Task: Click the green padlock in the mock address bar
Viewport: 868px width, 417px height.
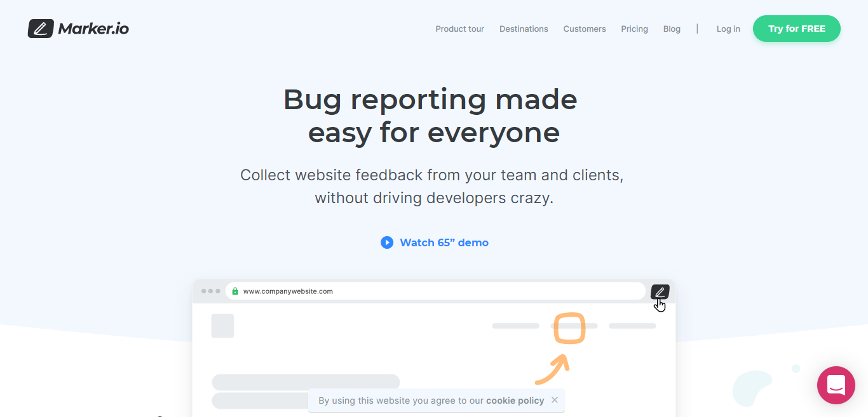Action: pyautogui.click(x=235, y=291)
